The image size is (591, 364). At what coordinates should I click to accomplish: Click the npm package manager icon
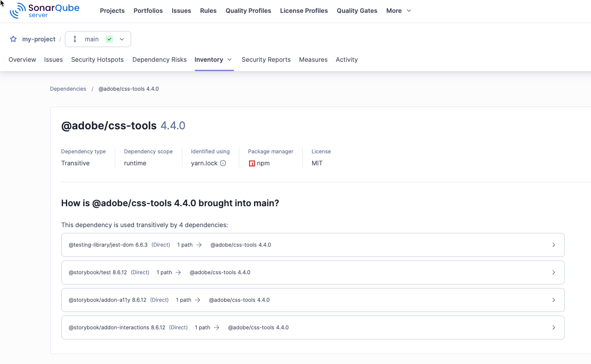click(x=252, y=163)
